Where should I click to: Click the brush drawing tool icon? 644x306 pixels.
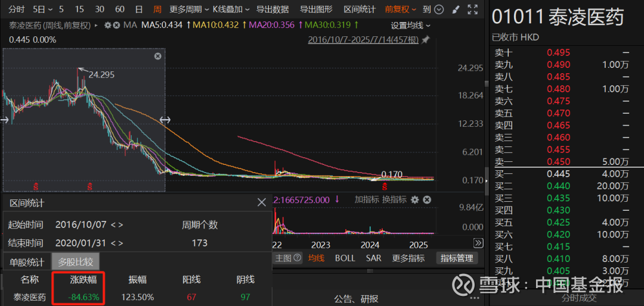click(x=456, y=10)
